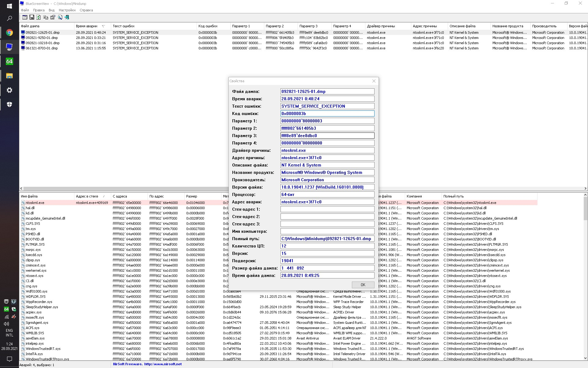Screen dimensions: 588x368
Task: Click ENG INTL language indicator
Action: [x=9, y=333]
